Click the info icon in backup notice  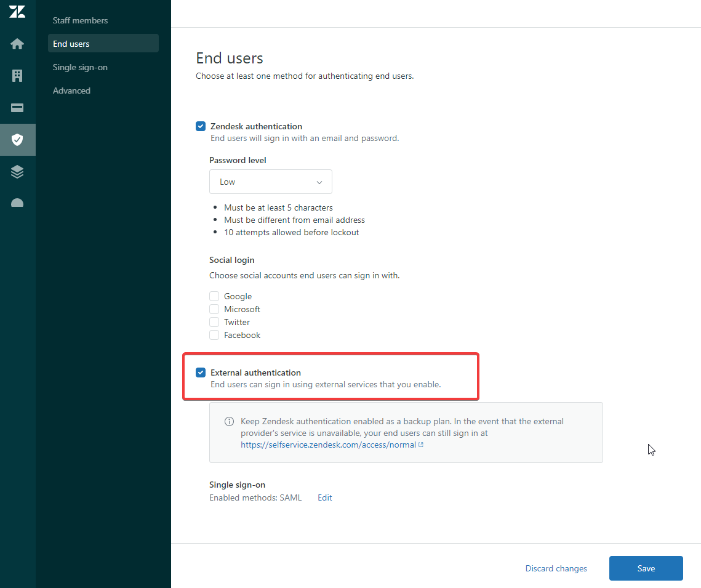(x=229, y=422)
